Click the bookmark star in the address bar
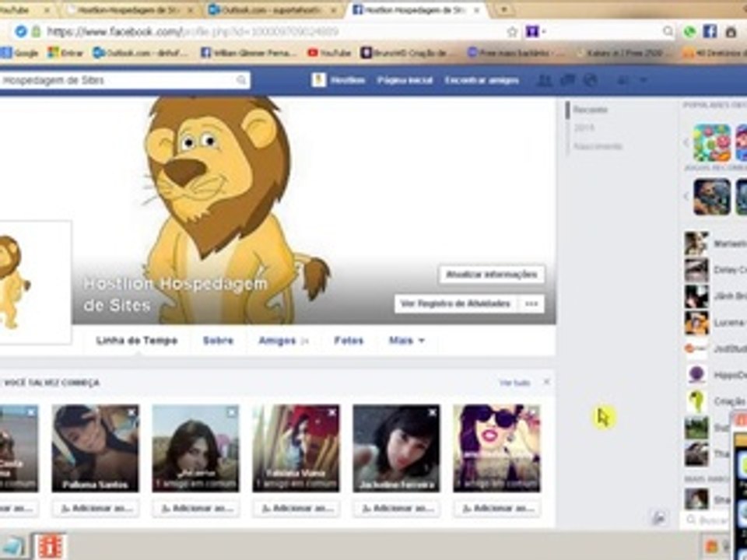The height and width of the screenshot is (560, 747). point(512,32)
